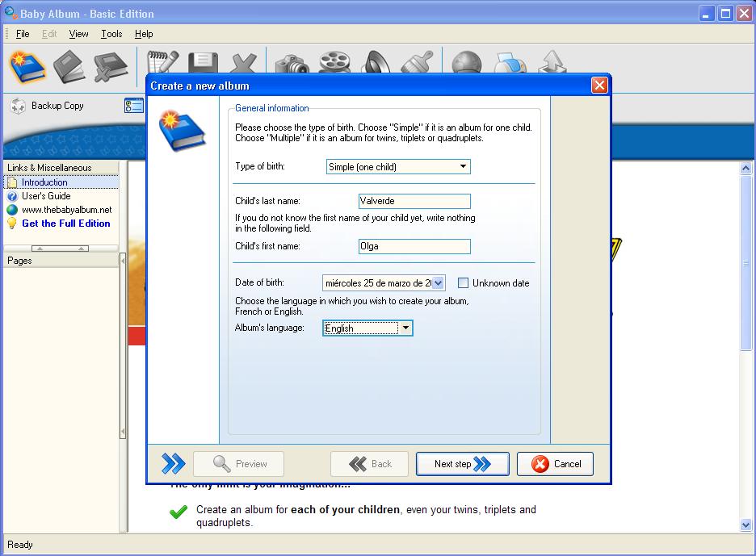Click the delete album book icon
Viewport: 756px width, 556px height.
[x=111, y=66]
